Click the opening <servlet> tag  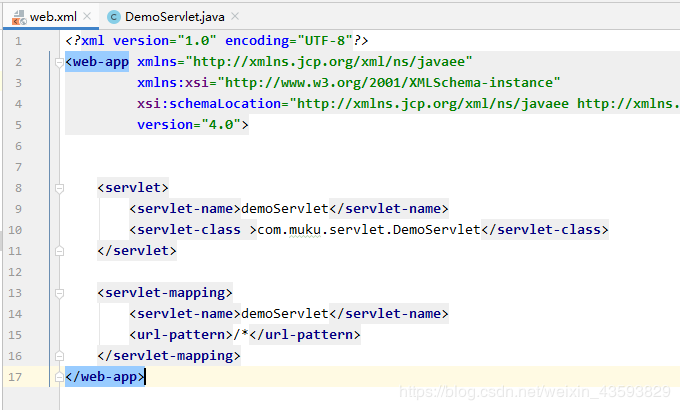coord(133,188)
